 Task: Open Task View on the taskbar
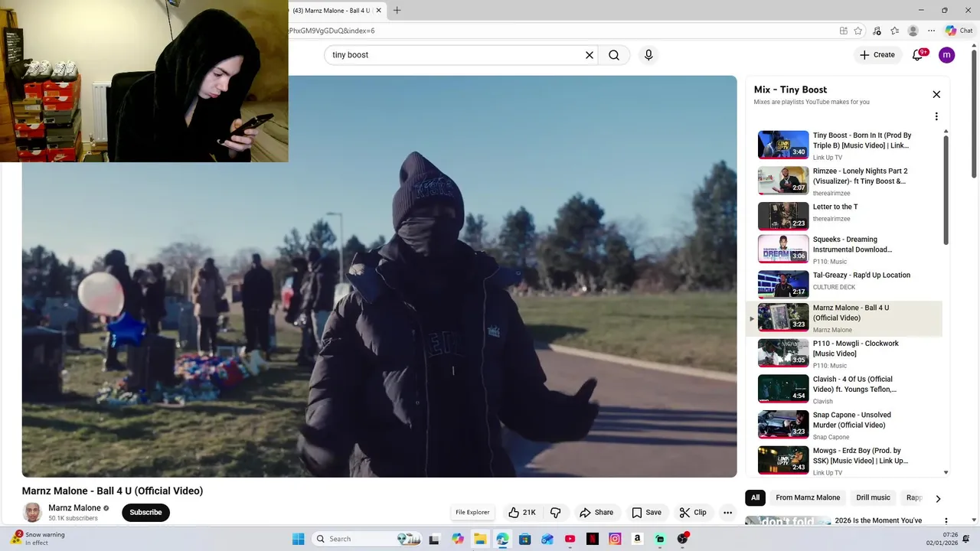pos(435,539)
